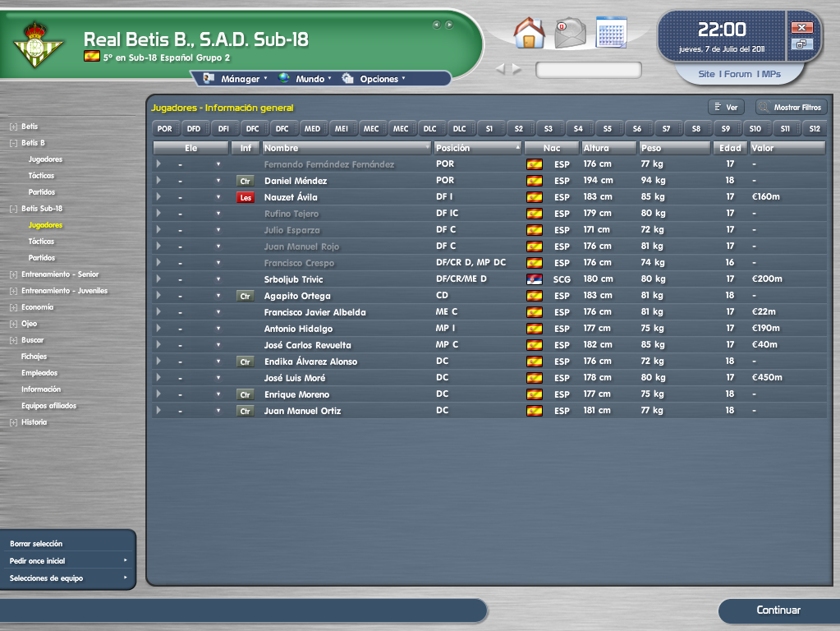The width and height of the screenshot is (840, 631).
Task: Collapse the Betis Sub-18 tree node
Action: click(x=13, y=209)
